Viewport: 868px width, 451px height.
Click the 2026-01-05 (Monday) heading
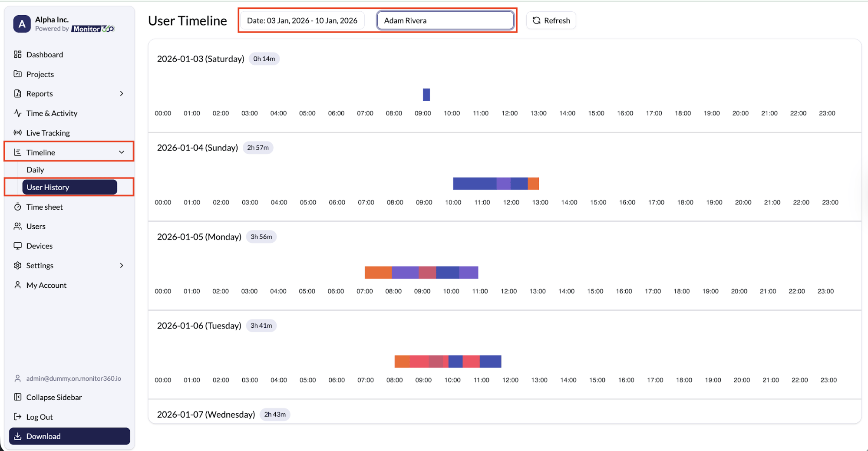click(199, 237)
